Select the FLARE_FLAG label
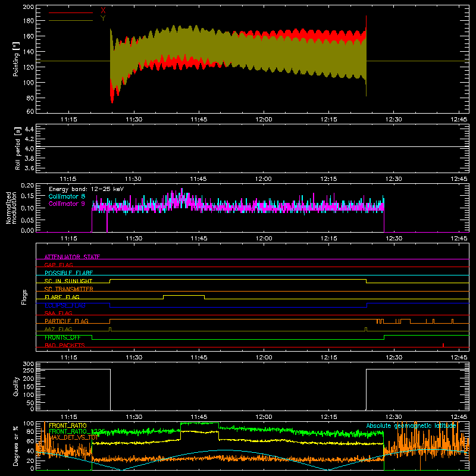 [x=62, y=297]
